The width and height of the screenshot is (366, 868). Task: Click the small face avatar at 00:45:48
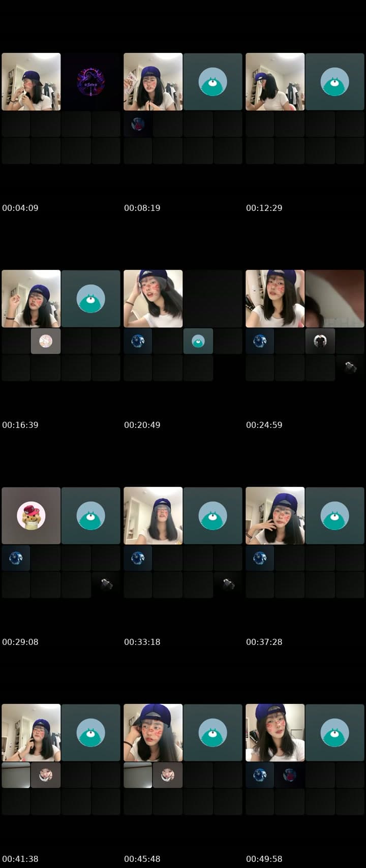[168, 775]
